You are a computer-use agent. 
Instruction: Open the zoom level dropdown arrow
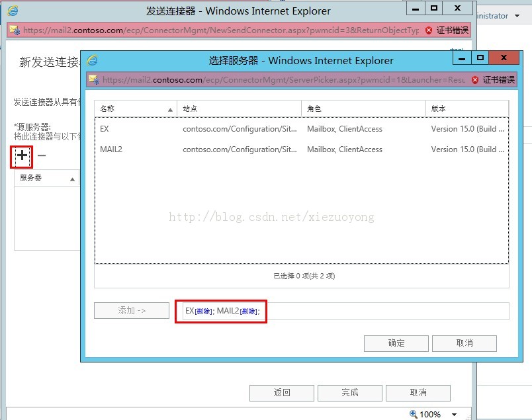coord(454,415)
